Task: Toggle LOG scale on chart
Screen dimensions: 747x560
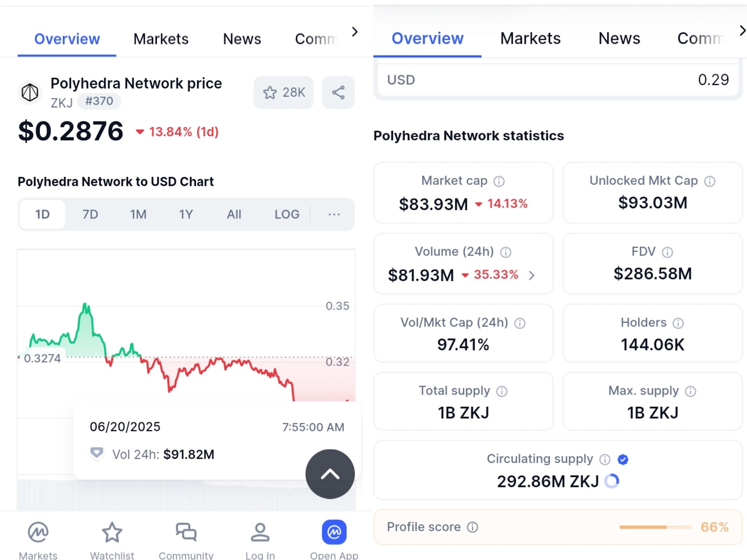Action: point(287,214)
